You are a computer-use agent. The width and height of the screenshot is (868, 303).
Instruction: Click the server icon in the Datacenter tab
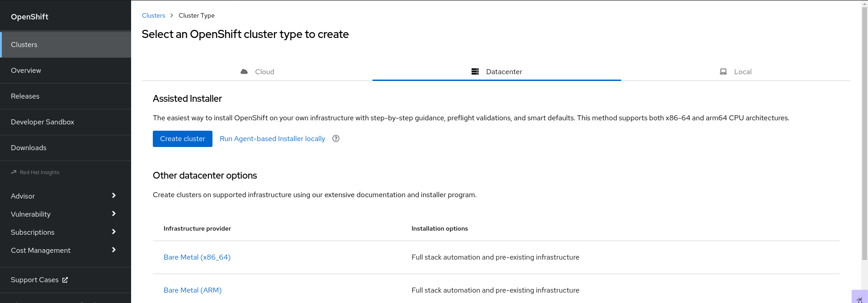point(475,71)
